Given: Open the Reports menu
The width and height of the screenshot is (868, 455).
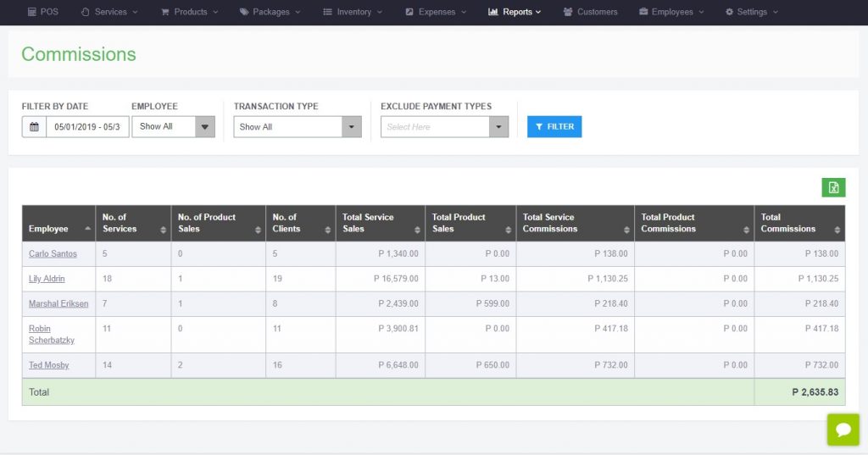Looking at the screenshot, I should [x=515, y=12].
